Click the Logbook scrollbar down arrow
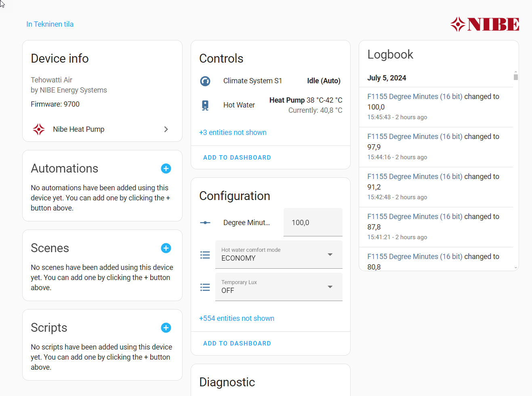The image size is (532, 396). click(x=515, y=268)
